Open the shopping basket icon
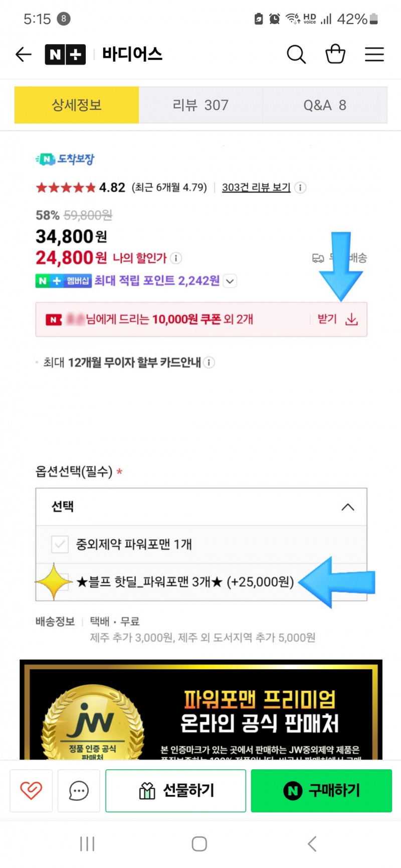 click(335, 54)
